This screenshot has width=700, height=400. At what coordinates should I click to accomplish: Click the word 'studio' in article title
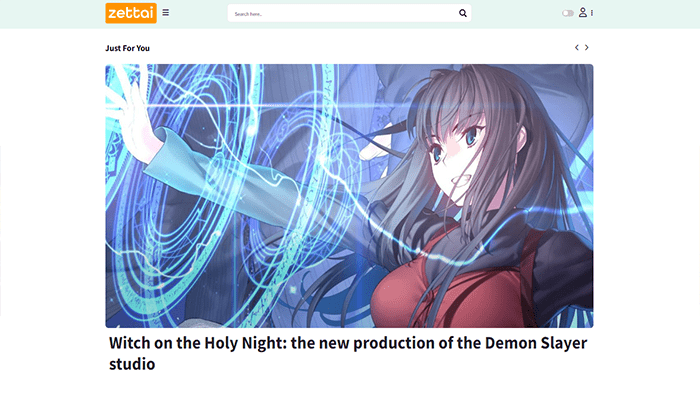[x=132, y=364]
